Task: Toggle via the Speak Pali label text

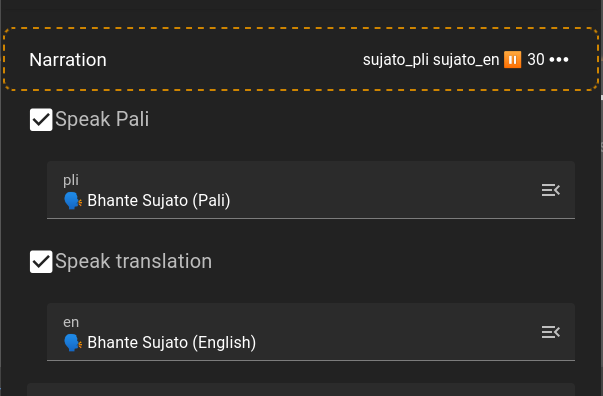Action: coord(102,119)
